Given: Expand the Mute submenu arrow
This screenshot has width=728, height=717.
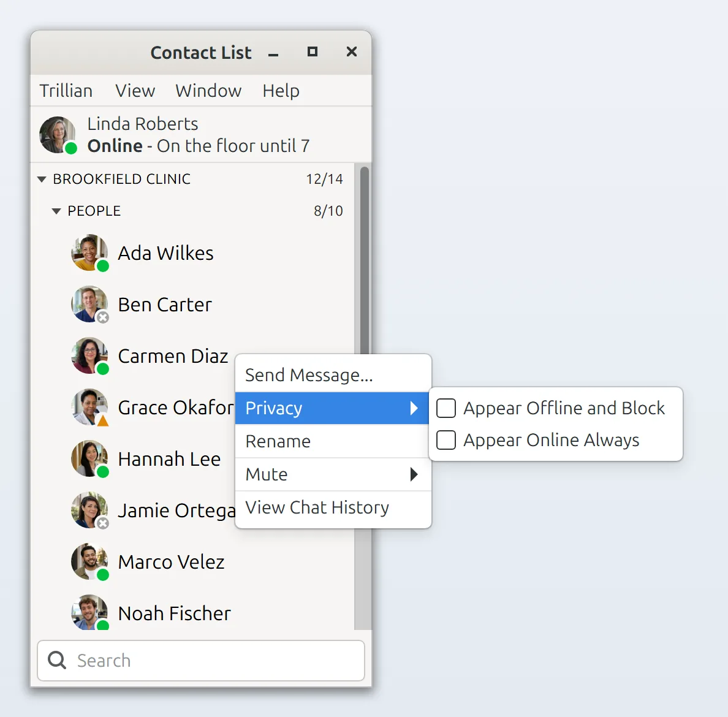Looking at the screenshot, I should click(x=414, y=474).
